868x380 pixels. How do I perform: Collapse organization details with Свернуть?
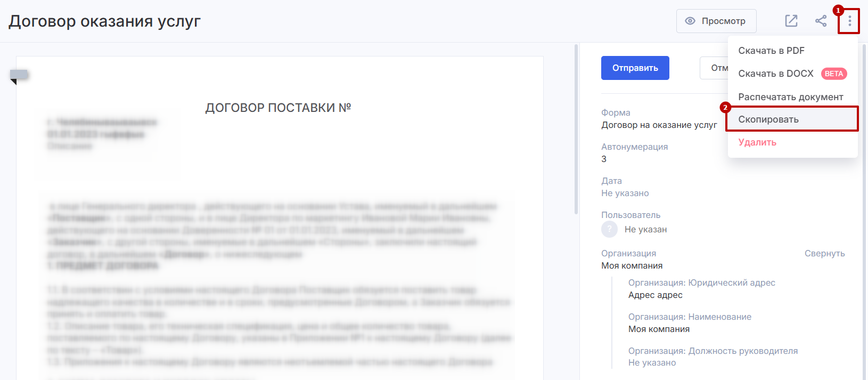[824, 254]
